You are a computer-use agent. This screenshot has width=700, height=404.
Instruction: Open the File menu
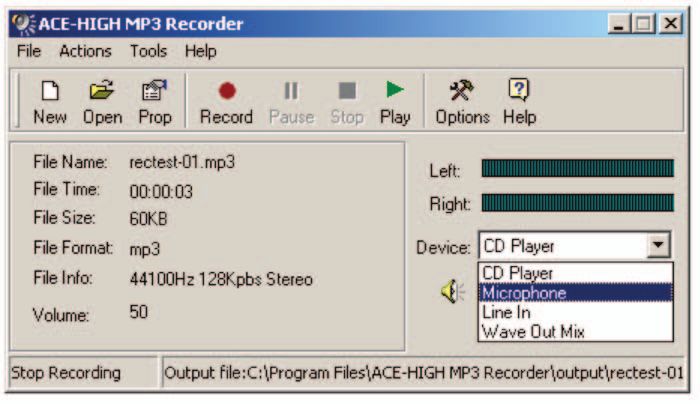(x=29, y=51)
